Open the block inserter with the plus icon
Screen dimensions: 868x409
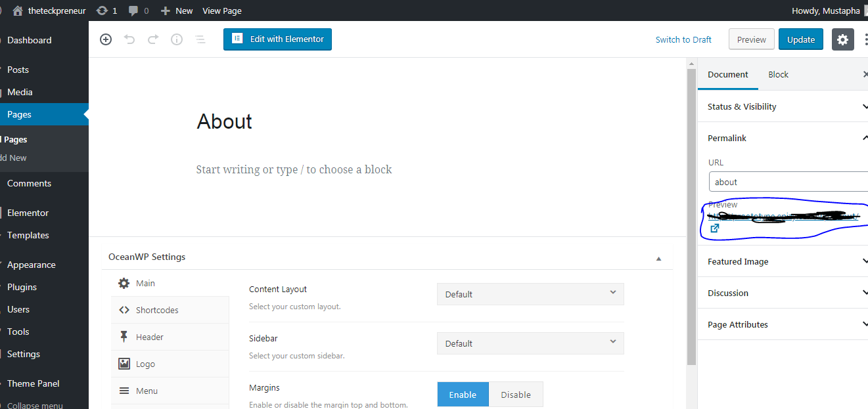(105, 39)
